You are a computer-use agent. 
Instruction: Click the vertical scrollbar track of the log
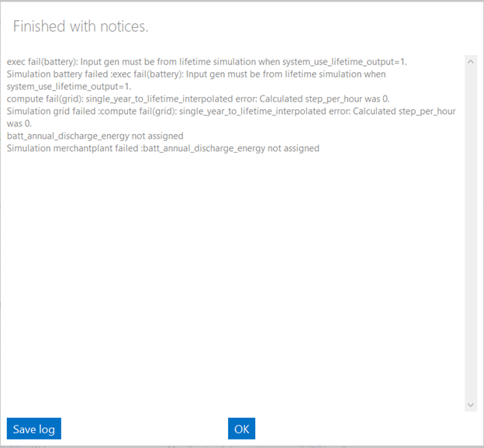point(470,233)
